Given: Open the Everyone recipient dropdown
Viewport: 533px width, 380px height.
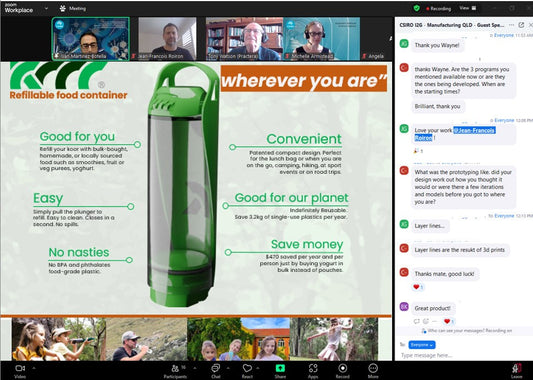Looking at the screenshot, I should pos(422,345).
